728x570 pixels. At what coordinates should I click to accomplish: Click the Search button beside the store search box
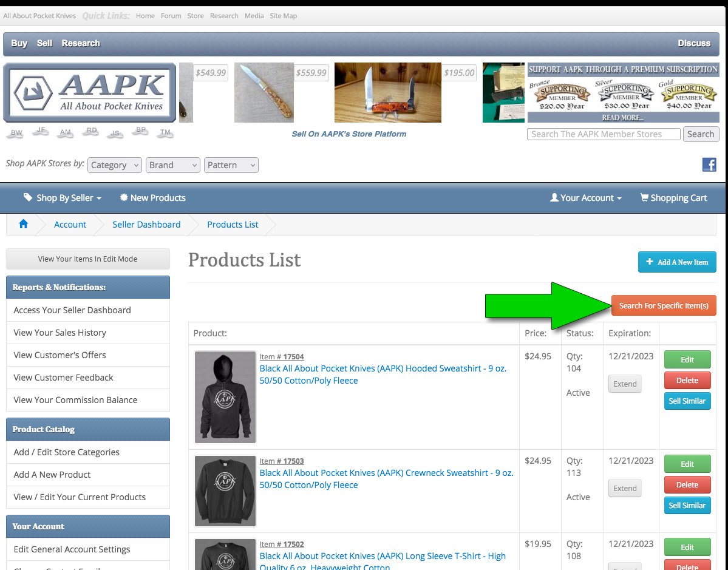click(701, 134)
